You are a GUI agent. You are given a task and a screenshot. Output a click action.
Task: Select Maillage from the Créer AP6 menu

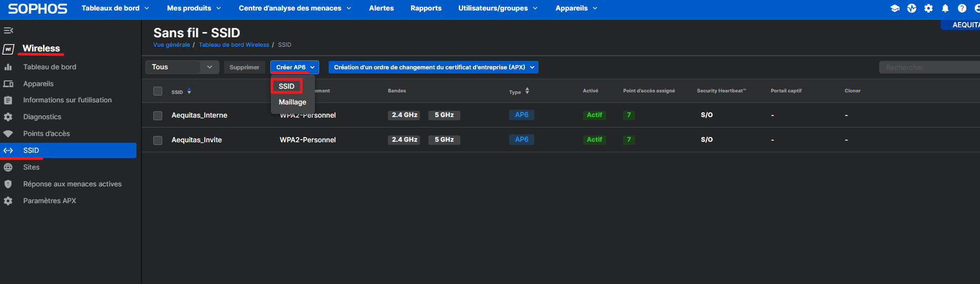(292, 102)
